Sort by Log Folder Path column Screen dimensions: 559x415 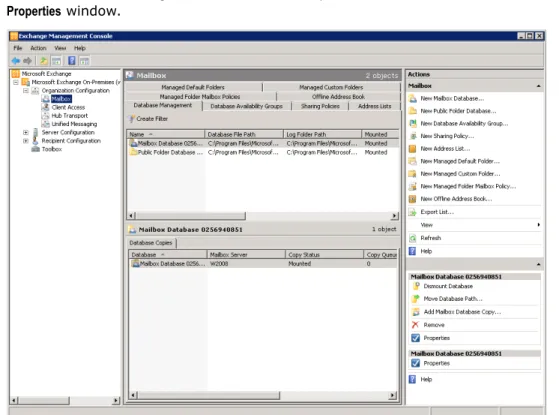pos(323,134)
